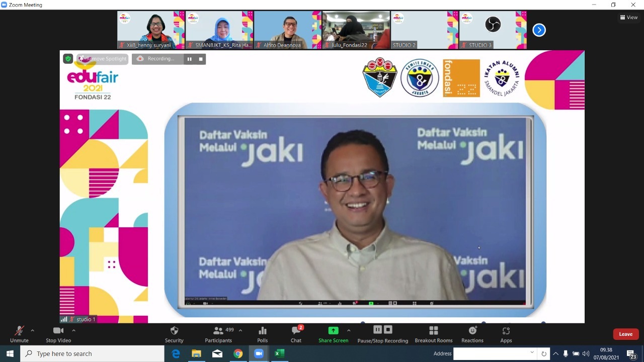Open audio options chevron next to Unmute
The image size is (644, 362).
point(32,330)
